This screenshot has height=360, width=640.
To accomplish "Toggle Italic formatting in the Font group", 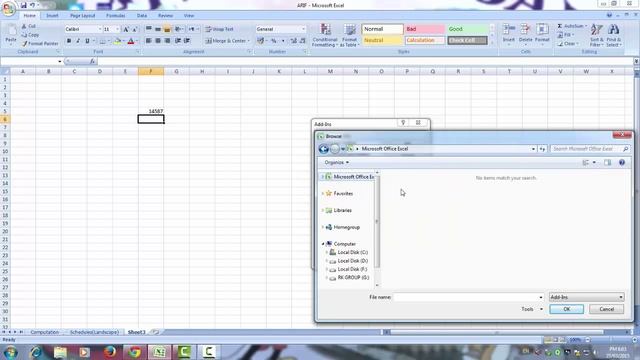I will [x=78, y=41].
